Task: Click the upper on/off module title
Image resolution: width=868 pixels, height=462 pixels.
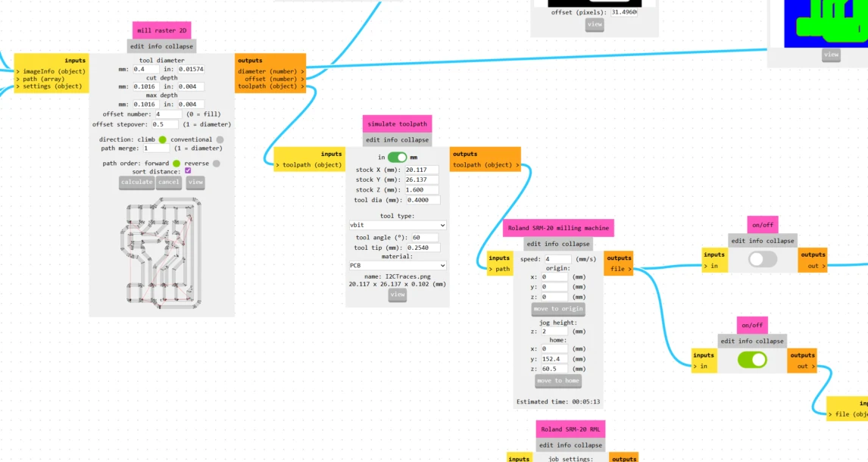Action: tap(762, 225)
